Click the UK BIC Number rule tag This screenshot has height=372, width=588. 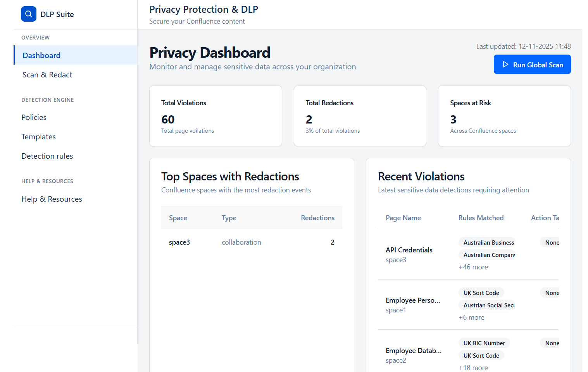coord(484,343)
